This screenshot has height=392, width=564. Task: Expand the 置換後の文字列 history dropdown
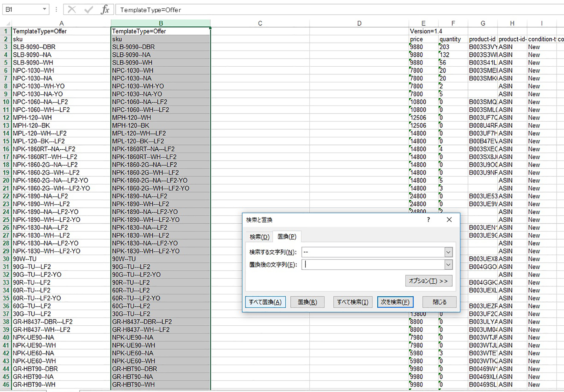click(x=448, y=264)
